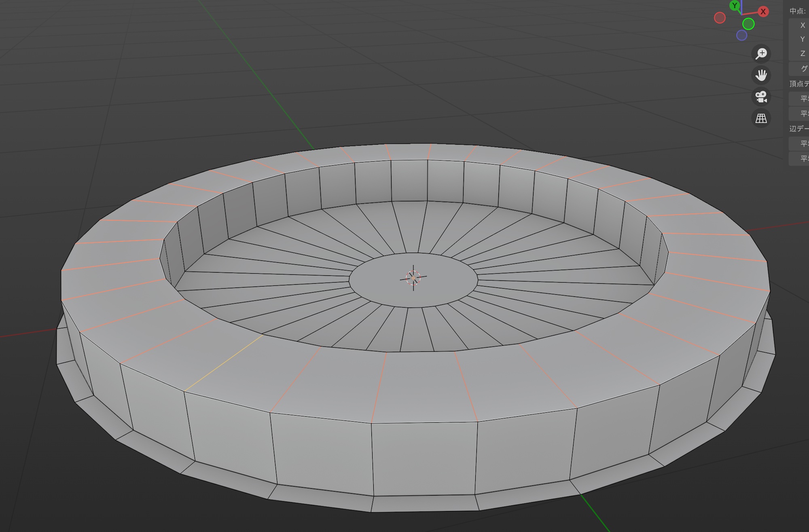Click the first 平均 field under 辺データ
Image resolution: width=809 pixels, height=532 pixels.
[800, 144]
